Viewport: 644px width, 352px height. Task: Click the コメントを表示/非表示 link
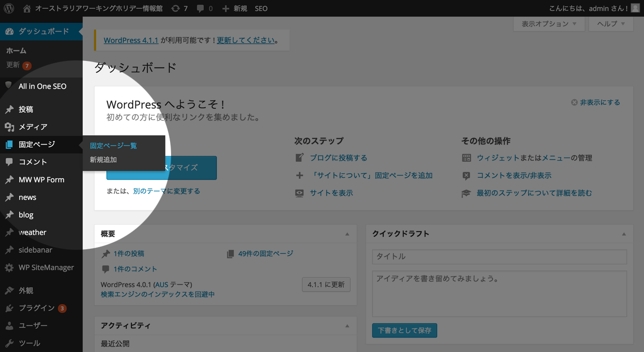point(514,175)
